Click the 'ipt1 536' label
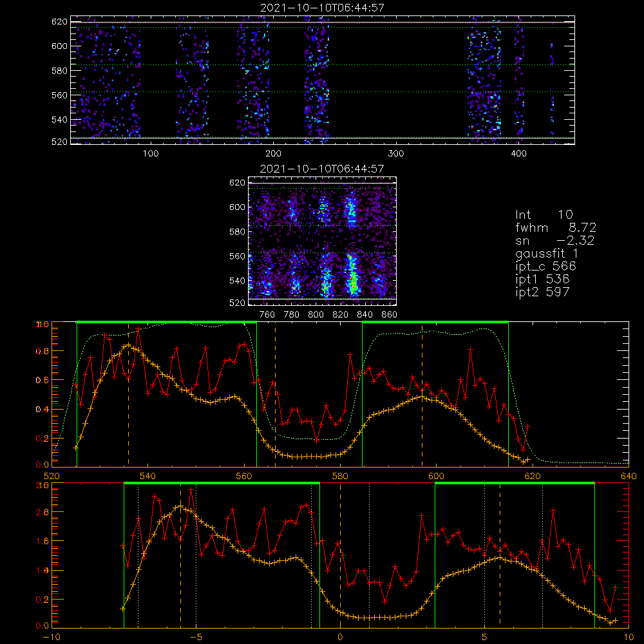The height and width of the screenshot is (644, 644). 542,279
